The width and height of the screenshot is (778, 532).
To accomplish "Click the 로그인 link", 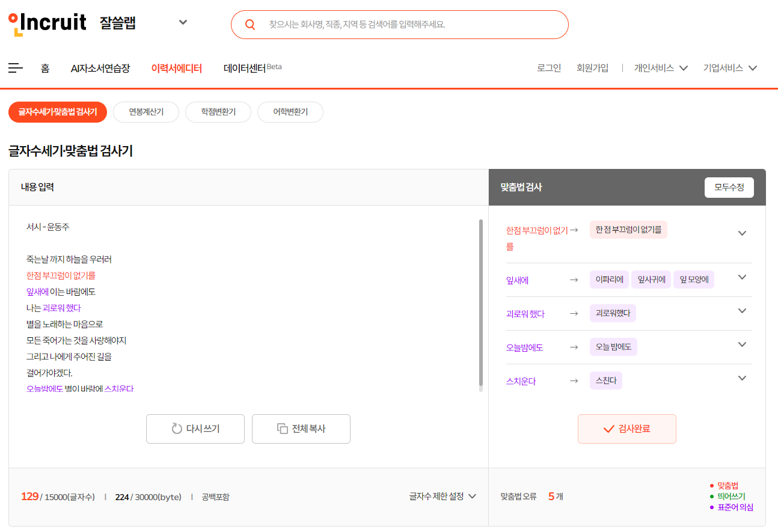I will tap(548, 68).
